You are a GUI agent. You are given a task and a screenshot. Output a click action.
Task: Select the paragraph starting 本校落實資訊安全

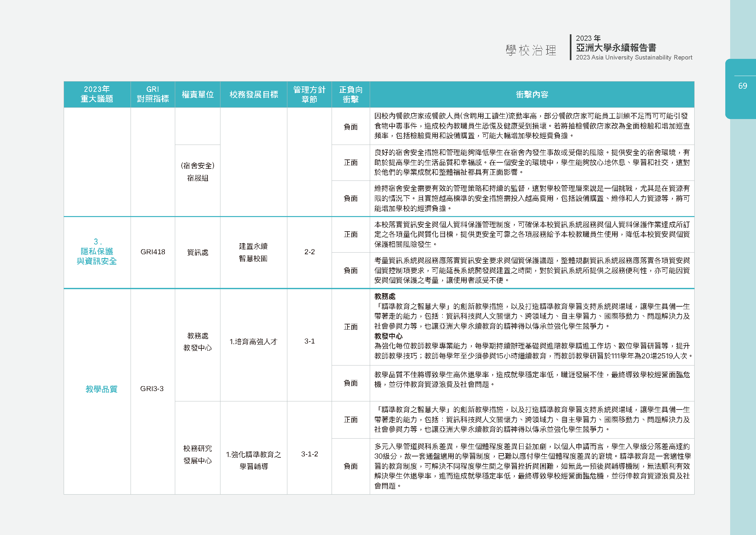[x=532, y=235]
